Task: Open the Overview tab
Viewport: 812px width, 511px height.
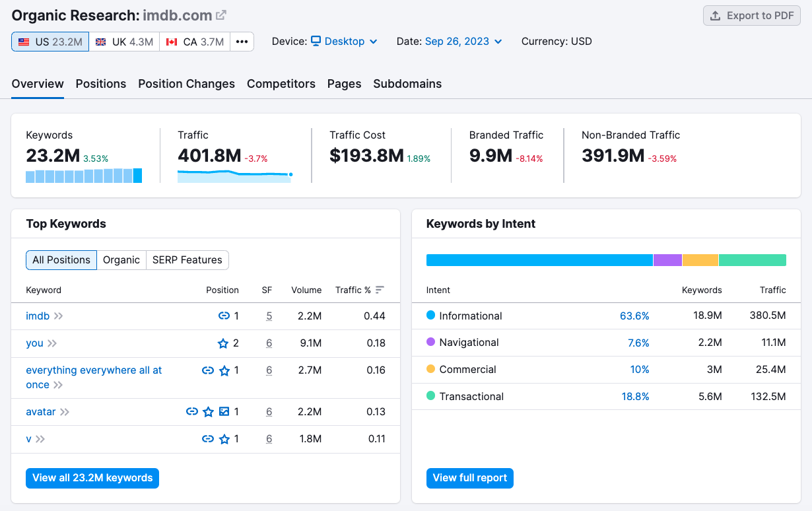Action: coord(38,84)
